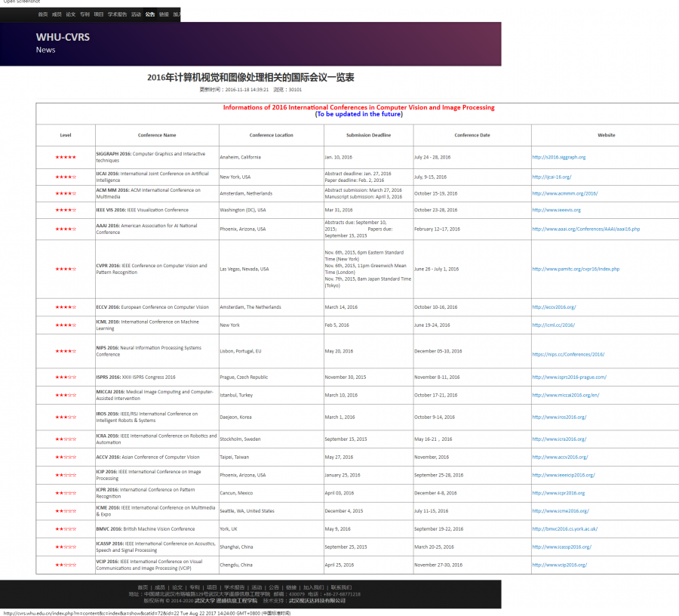Click the 'Las Vegas, Nevada, USA' location cell
Screen dimensions: 679x616
(x=271, y=269)
